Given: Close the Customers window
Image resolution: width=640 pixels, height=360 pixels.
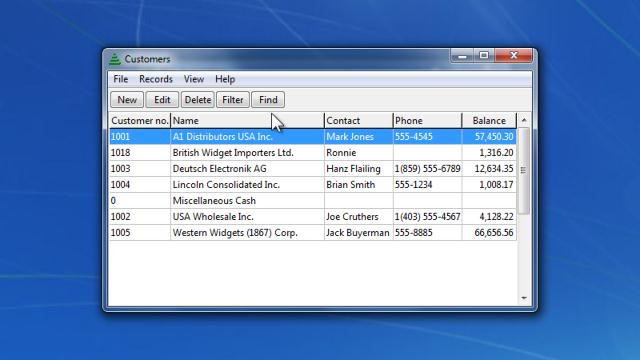Looking at the screenshot, I should tap(513, 56).
